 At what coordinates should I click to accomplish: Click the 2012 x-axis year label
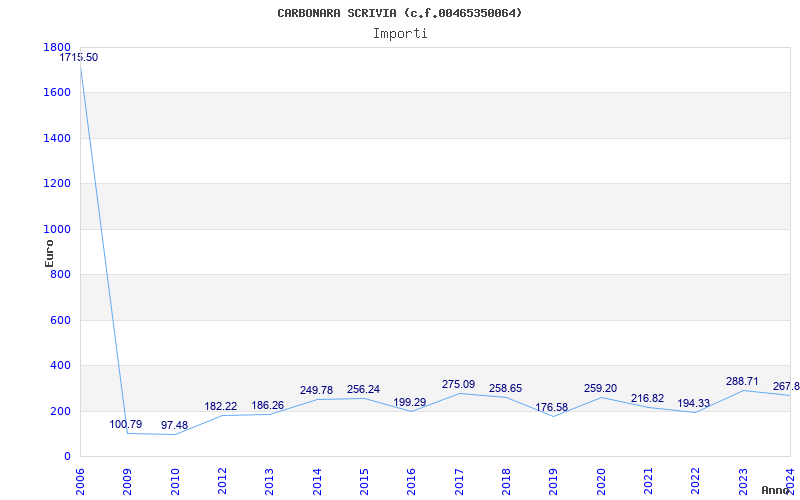222,481
